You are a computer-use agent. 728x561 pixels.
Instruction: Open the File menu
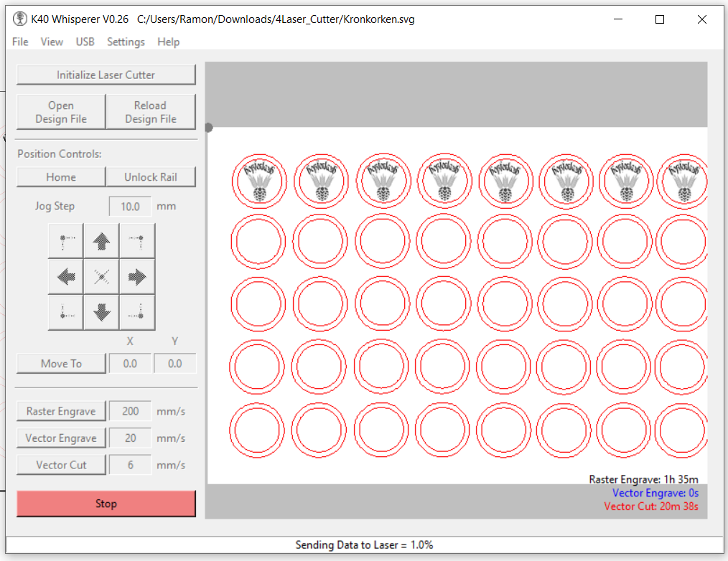click(20, 42)
